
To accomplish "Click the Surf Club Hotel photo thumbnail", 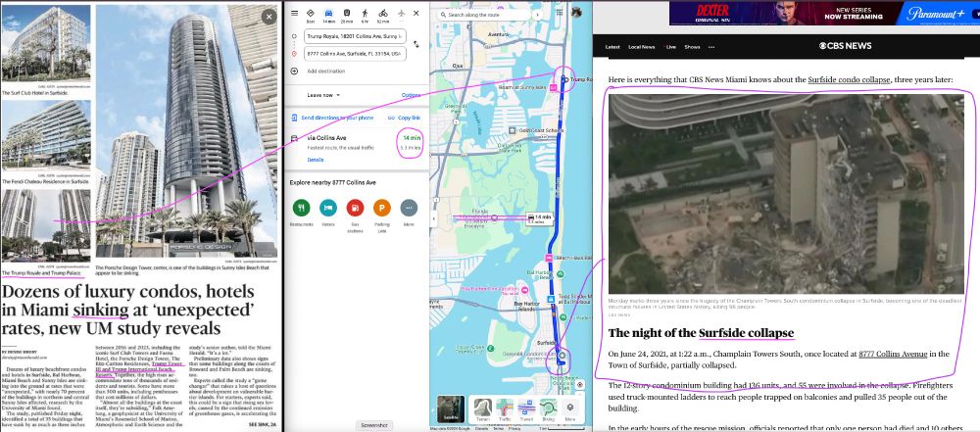I will click(x=46, y=43).
